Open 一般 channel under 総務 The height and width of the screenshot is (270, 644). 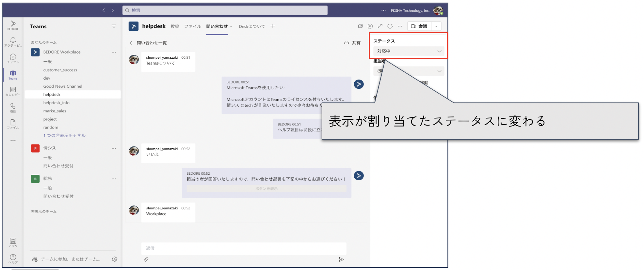click(48, 188)
